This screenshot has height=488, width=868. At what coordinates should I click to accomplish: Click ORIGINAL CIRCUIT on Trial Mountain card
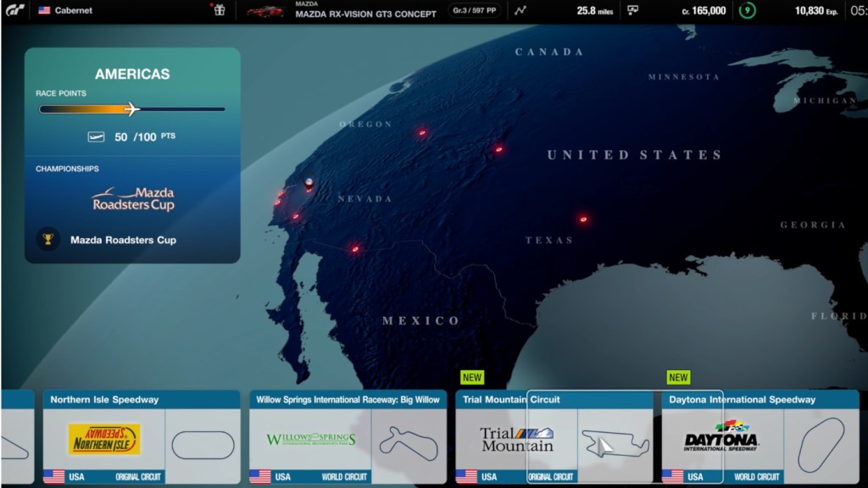pos(550,477)
